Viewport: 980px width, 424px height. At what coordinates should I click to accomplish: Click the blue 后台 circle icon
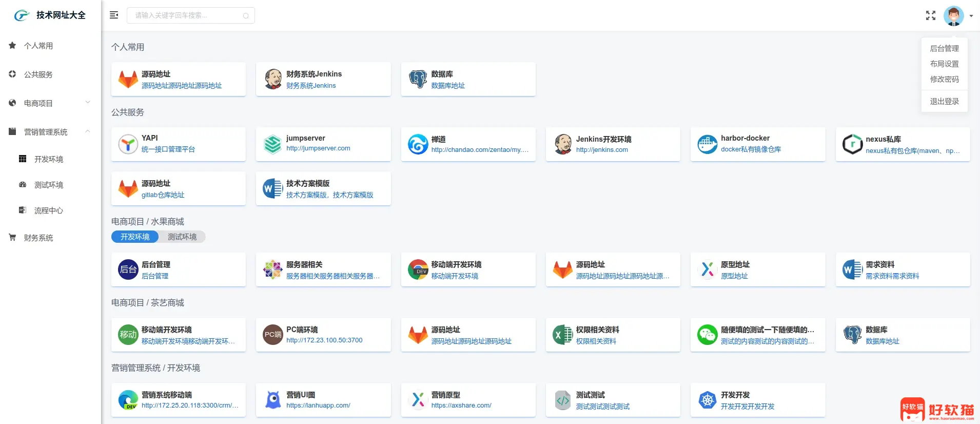tap(128, 269)
